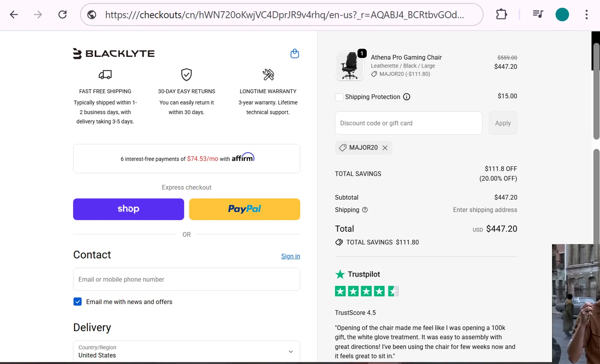This screenshot has height=364, width=600.
Task: Click the Affirm interest-free payments banner
Action: [x=186, y=159]
